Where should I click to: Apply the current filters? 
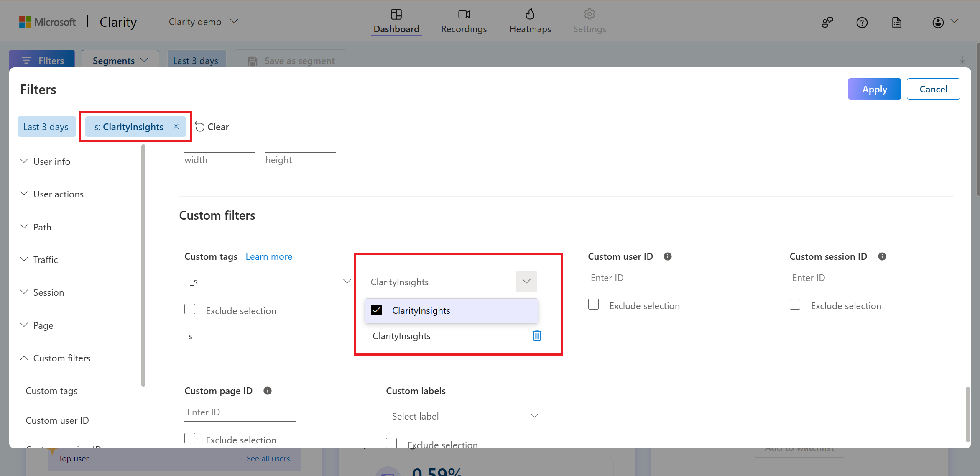tap(874, 89)
